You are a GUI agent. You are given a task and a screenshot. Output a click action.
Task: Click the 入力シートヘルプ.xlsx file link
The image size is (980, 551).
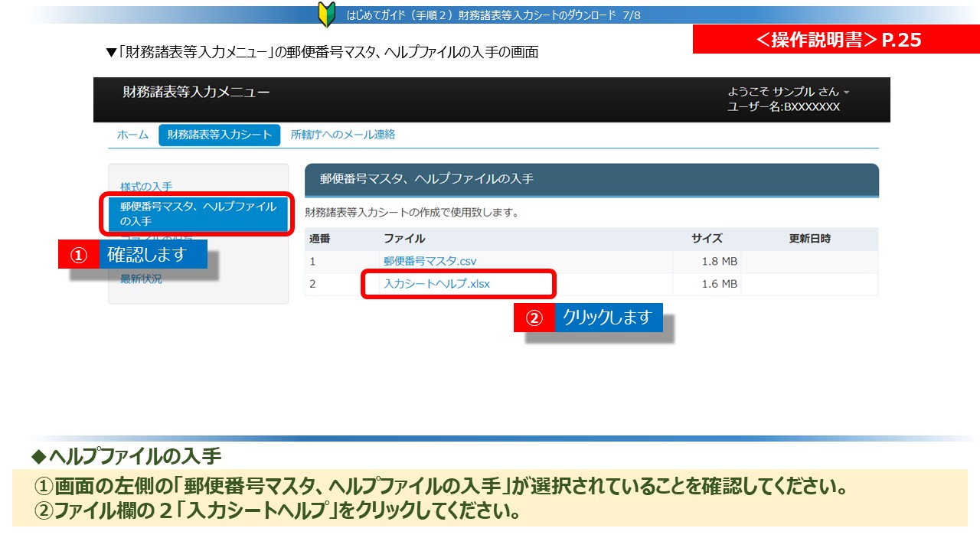pyautogui.click(x=436, y=284)
